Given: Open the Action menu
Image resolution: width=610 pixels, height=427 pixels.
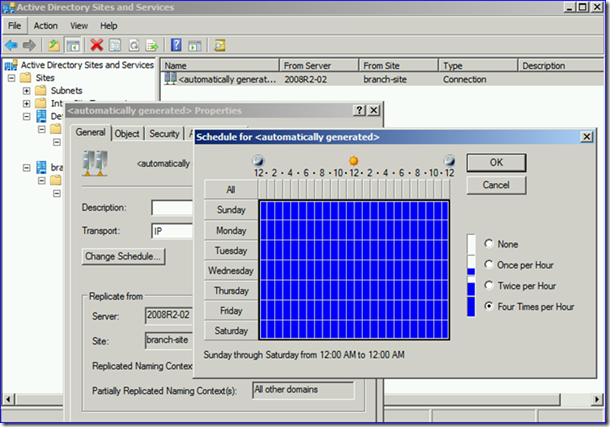Looking at the screenshot, I should click(x=46, y=26).
